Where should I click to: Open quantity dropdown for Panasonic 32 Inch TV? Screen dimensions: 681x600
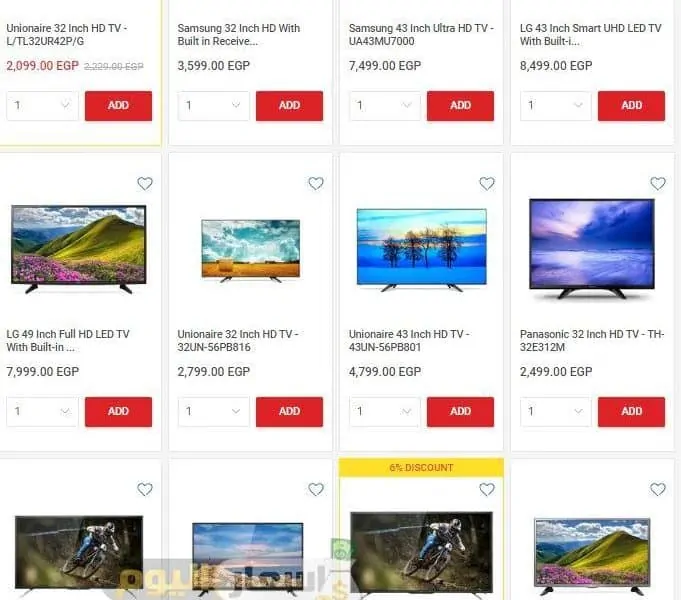pos(555,411)
